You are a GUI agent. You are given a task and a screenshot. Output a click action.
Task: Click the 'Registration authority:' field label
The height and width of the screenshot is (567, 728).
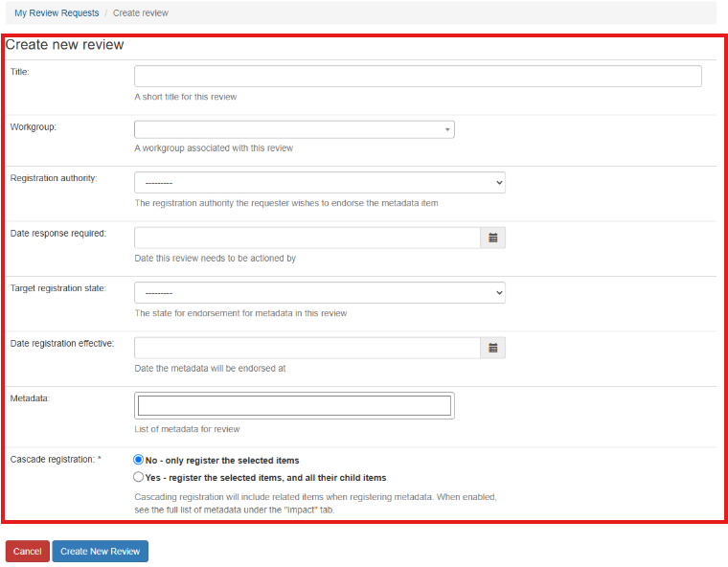54,178
